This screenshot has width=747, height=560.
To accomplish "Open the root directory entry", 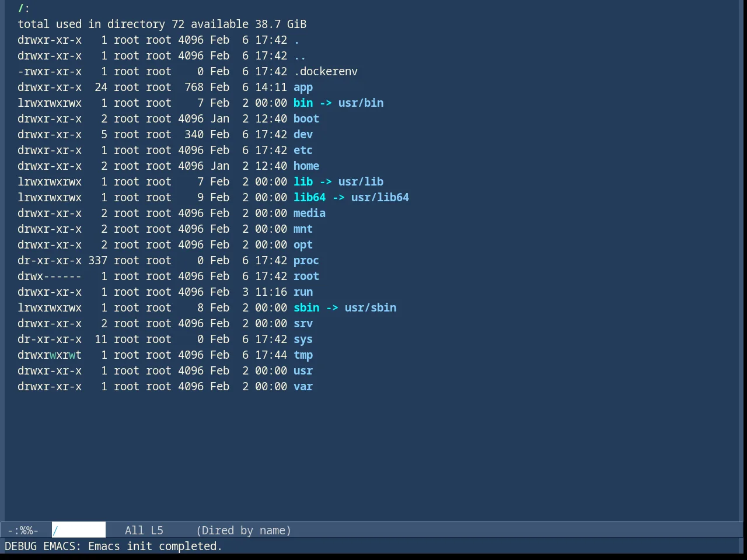I will [x=306, y=276].
